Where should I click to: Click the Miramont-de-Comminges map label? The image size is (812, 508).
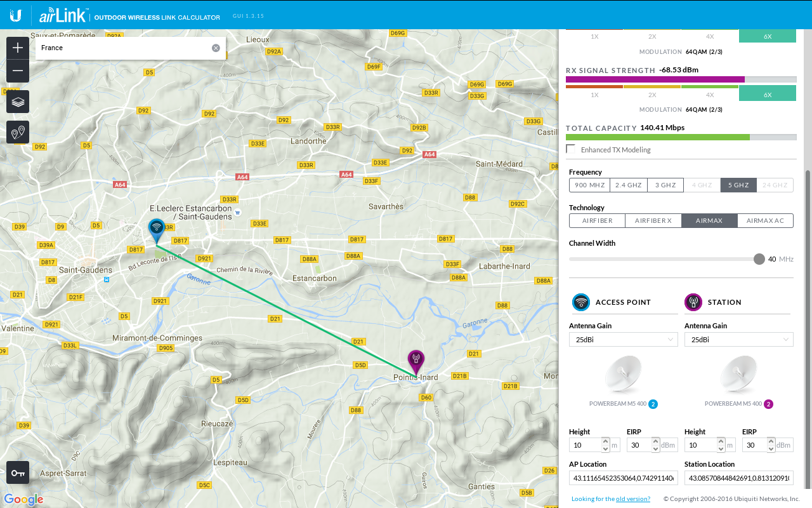[x=157, y=338]
